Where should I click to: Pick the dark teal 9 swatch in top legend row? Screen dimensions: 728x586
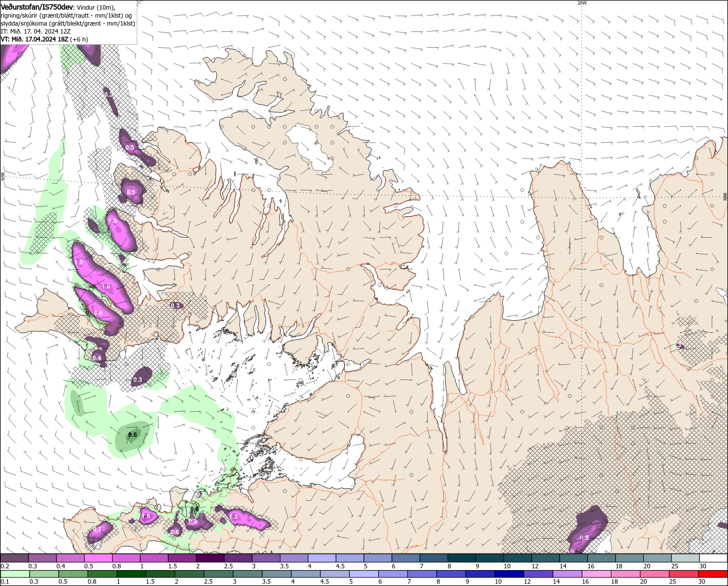[489, 558]
